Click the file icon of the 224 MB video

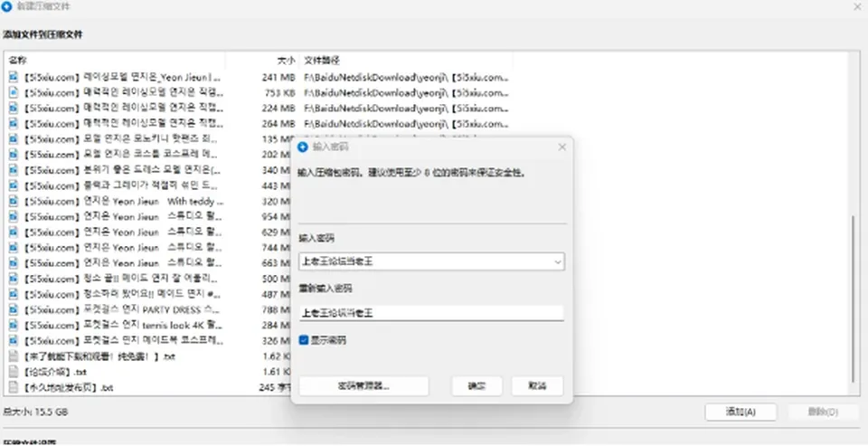(x=14, y=108)
